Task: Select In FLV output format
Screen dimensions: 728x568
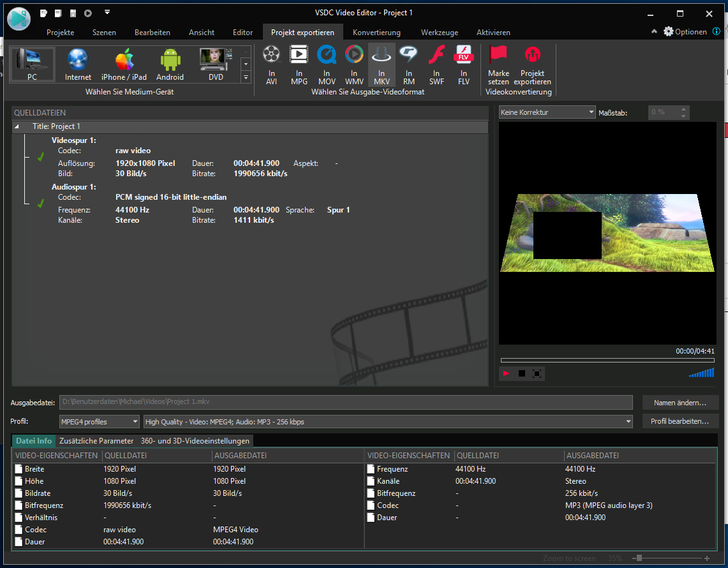Action: point(464,65)
